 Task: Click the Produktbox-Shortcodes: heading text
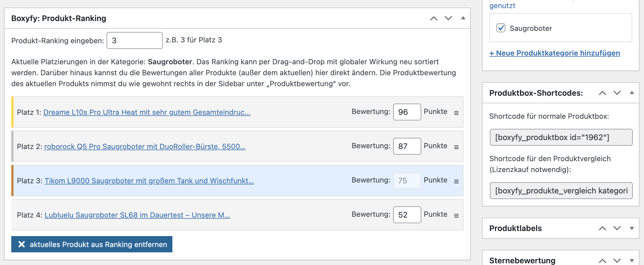536,93
